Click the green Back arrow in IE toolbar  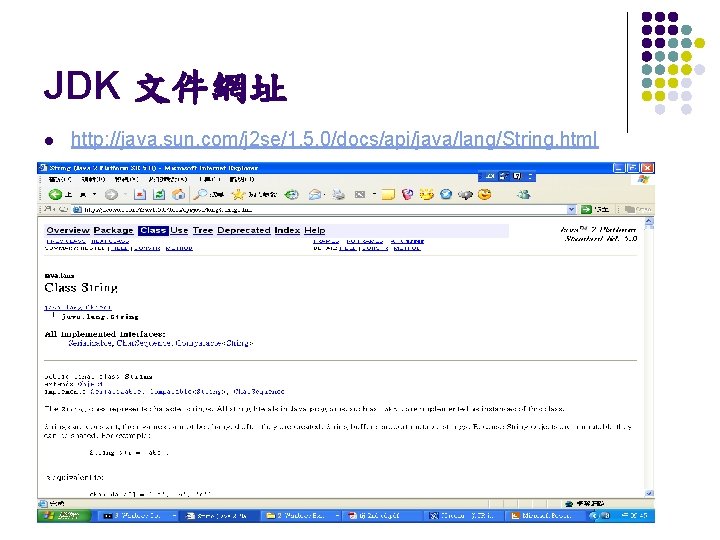(x=56, y=195)
